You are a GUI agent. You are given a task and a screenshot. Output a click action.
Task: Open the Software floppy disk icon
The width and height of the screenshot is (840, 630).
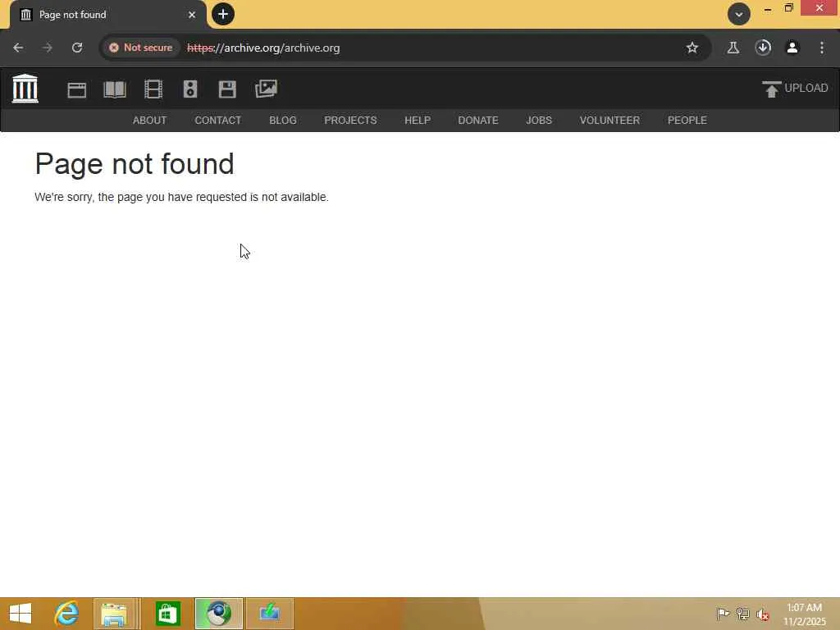click(x=227, y=89)
